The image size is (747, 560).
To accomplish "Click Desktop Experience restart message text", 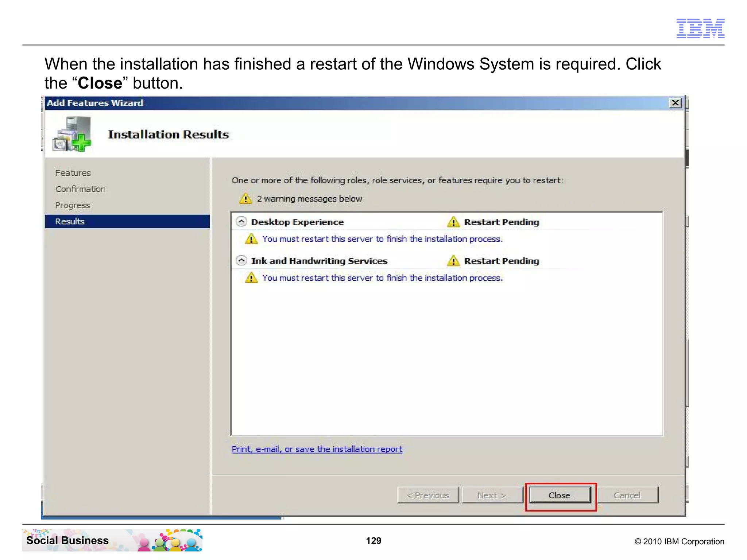I will pos(383,239).
